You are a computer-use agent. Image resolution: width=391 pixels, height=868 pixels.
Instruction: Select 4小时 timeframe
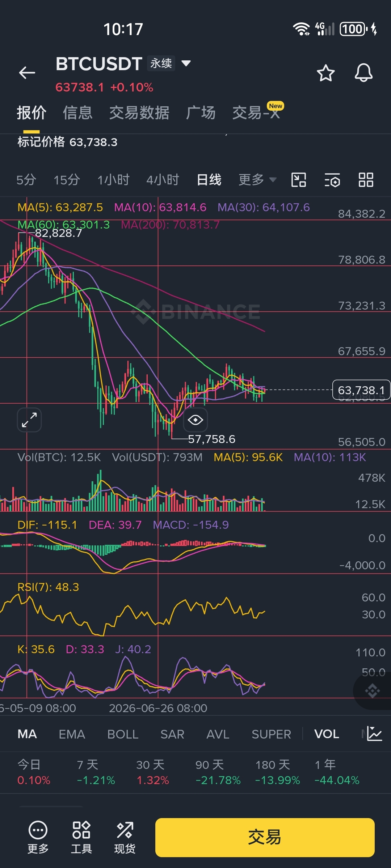[163, 180]
